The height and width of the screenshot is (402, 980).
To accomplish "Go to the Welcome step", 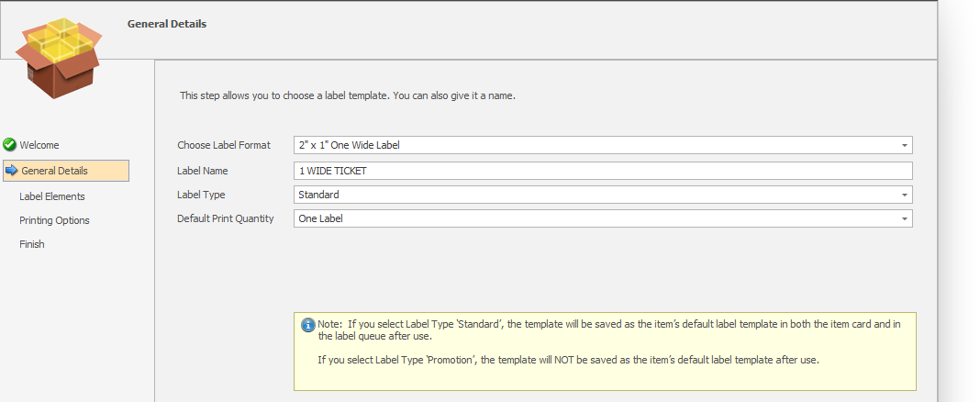I will [39, 145].
